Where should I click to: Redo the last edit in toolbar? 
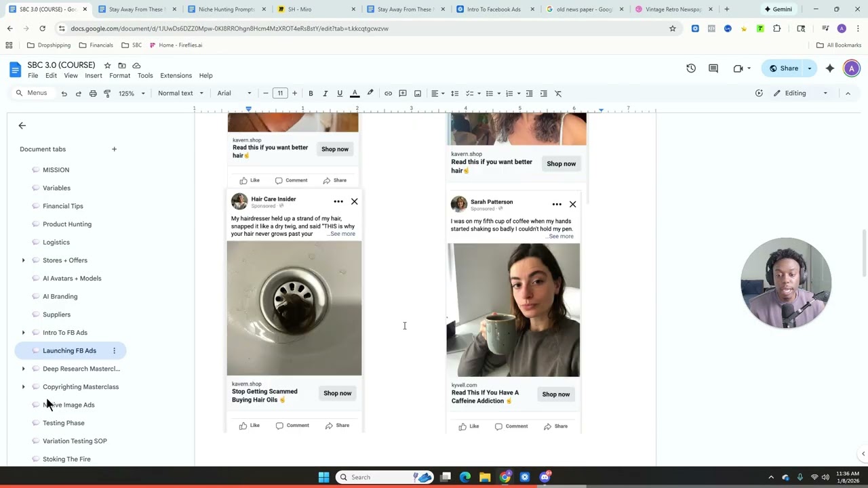coord(78,94)
